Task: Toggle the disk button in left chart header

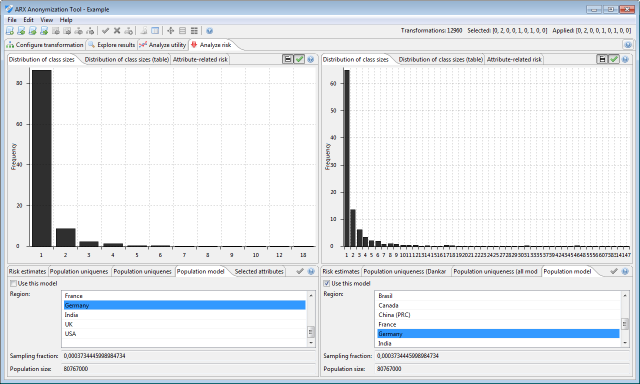Action: coord(288,60)
